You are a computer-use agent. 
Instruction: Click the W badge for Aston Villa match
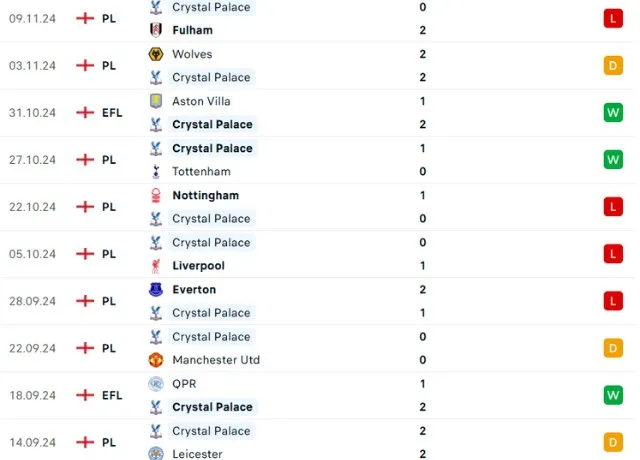tap(613, 112)
